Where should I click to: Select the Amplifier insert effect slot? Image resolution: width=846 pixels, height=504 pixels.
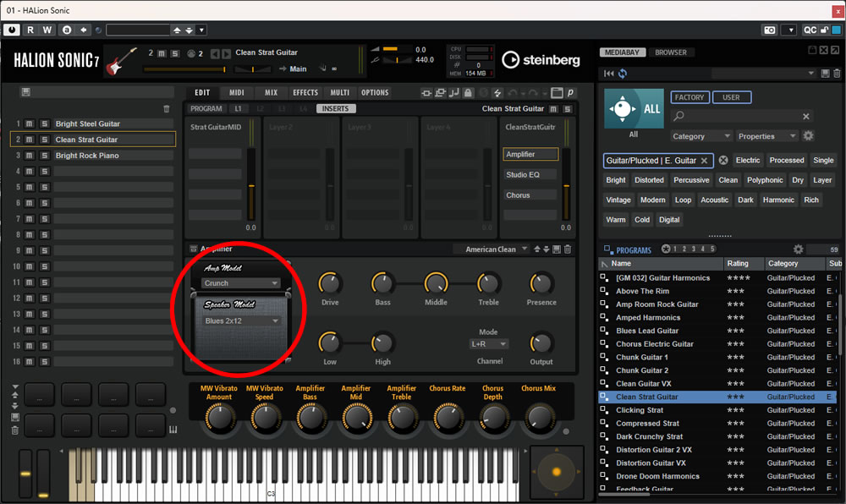[x=530, y=154]
